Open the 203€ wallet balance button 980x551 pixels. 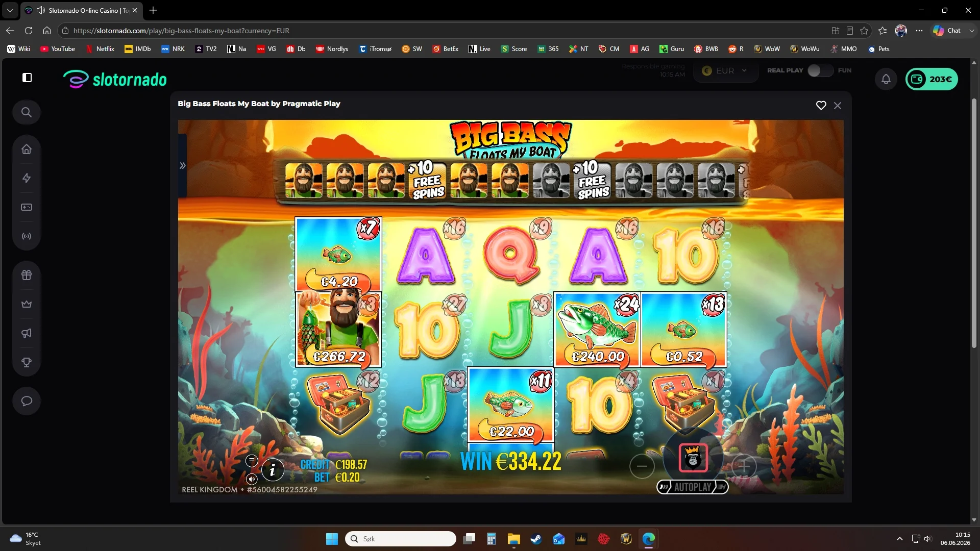click(932, 79)
